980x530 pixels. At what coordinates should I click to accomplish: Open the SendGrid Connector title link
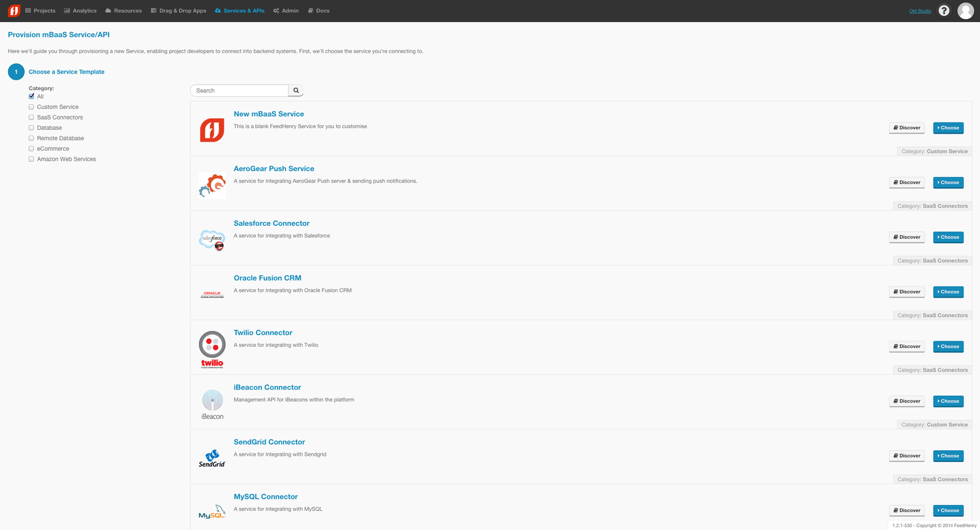tap(269, 442)
